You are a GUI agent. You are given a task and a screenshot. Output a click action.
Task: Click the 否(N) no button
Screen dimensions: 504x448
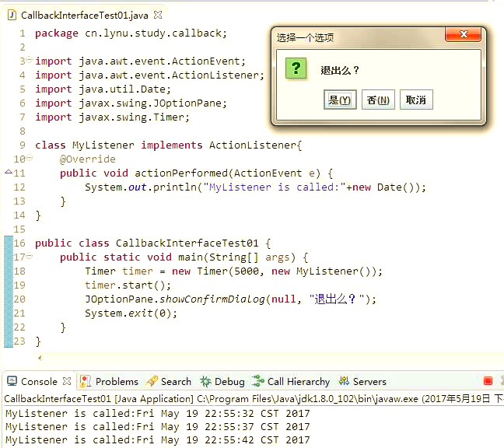click(378, 100)
